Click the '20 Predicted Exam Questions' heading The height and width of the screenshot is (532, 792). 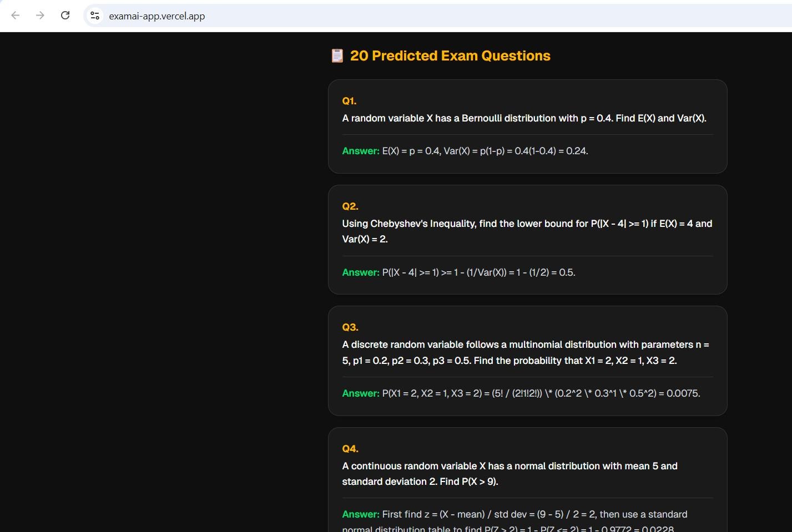450,55
